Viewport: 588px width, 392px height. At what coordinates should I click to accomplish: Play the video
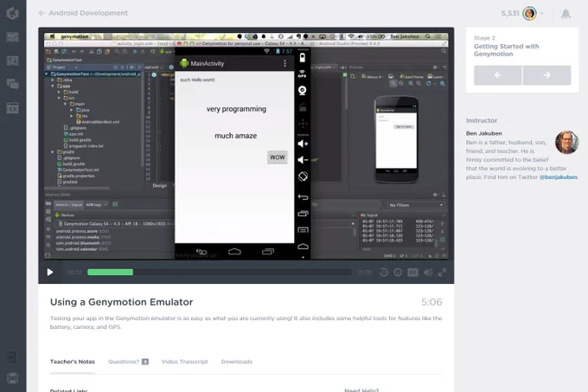(50, 272)
